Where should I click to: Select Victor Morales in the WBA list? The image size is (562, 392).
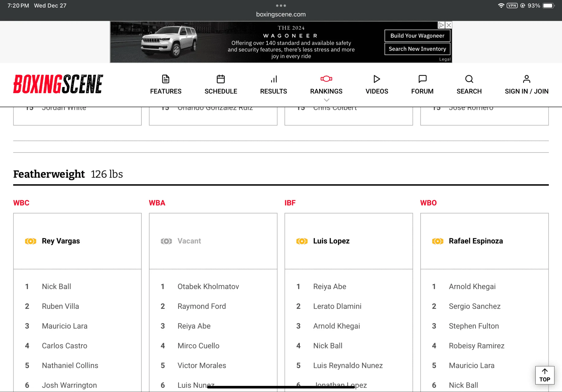(202, 366)
